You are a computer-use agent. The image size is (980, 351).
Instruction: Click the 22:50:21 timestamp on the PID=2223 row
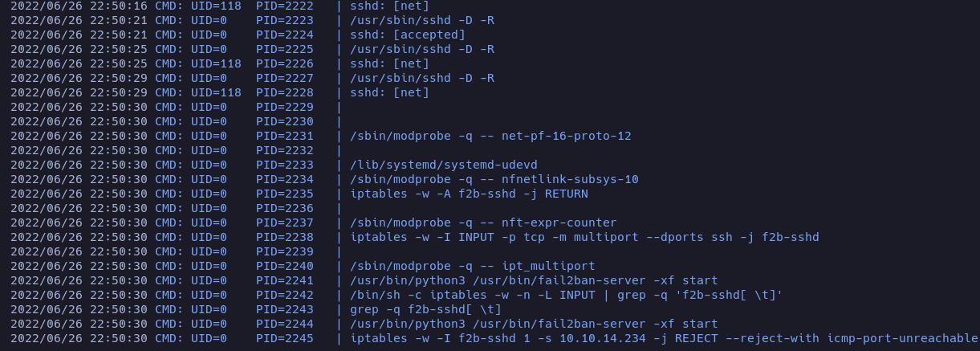coord(119,20)
